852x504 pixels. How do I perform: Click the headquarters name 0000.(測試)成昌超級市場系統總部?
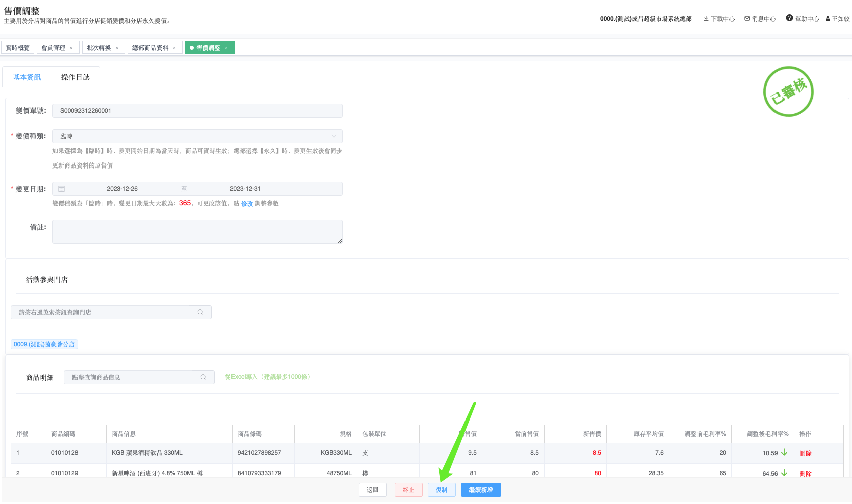[646, 19]
